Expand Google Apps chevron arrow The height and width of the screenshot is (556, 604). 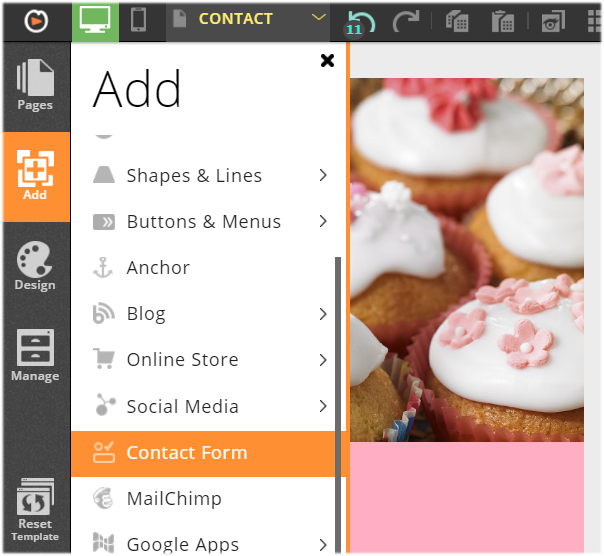(x=323, y=544)
